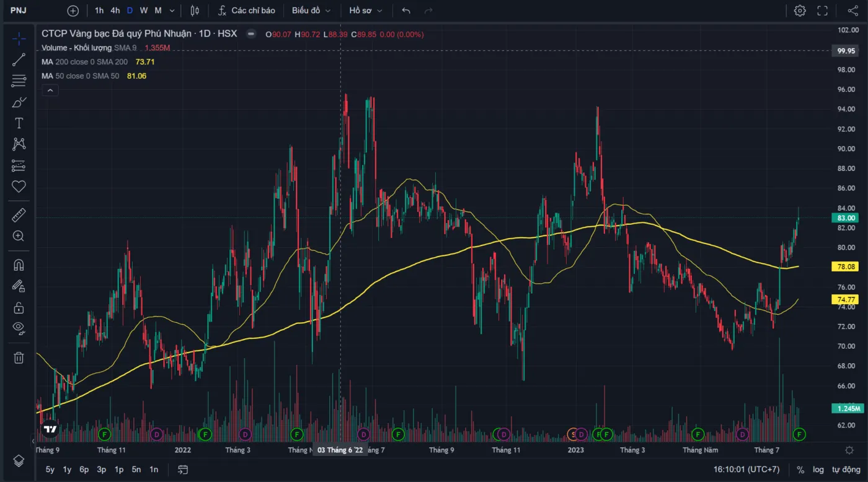The height and width of the screenshot is (482, 868).
Task: Toggle lock all drawing tools
Action: (19, 307)
